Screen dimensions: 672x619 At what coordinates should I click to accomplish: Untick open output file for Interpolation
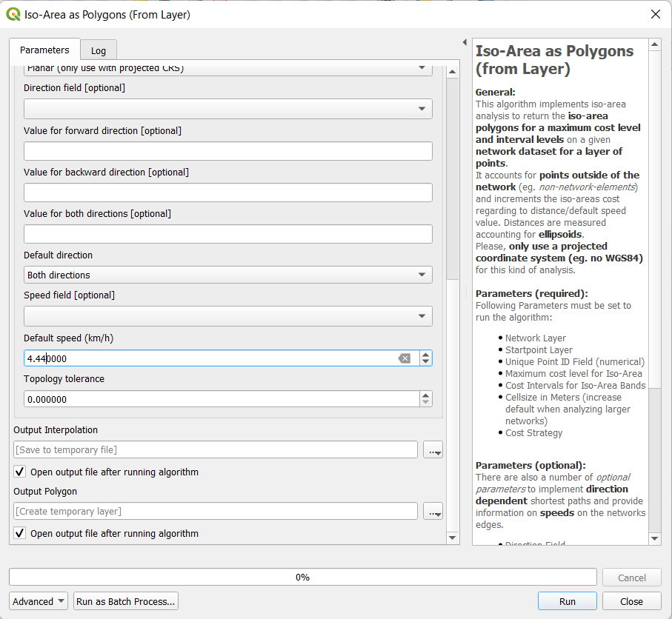[x=19, y=472]
